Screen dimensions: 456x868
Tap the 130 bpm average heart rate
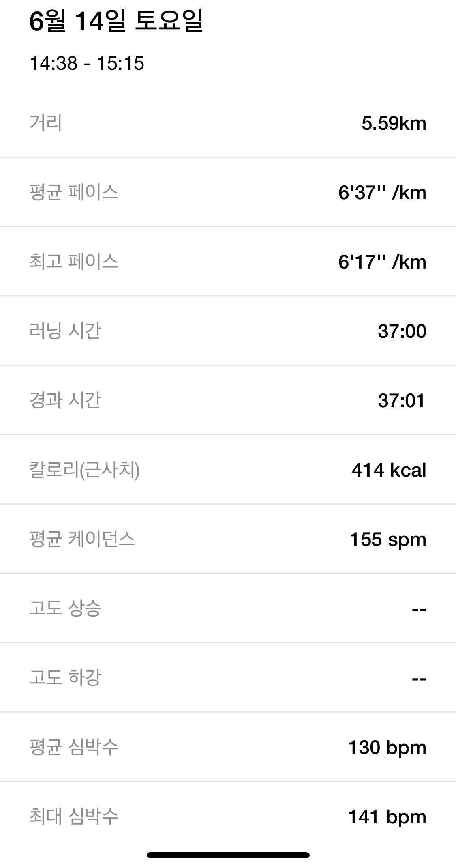point(387,748)
